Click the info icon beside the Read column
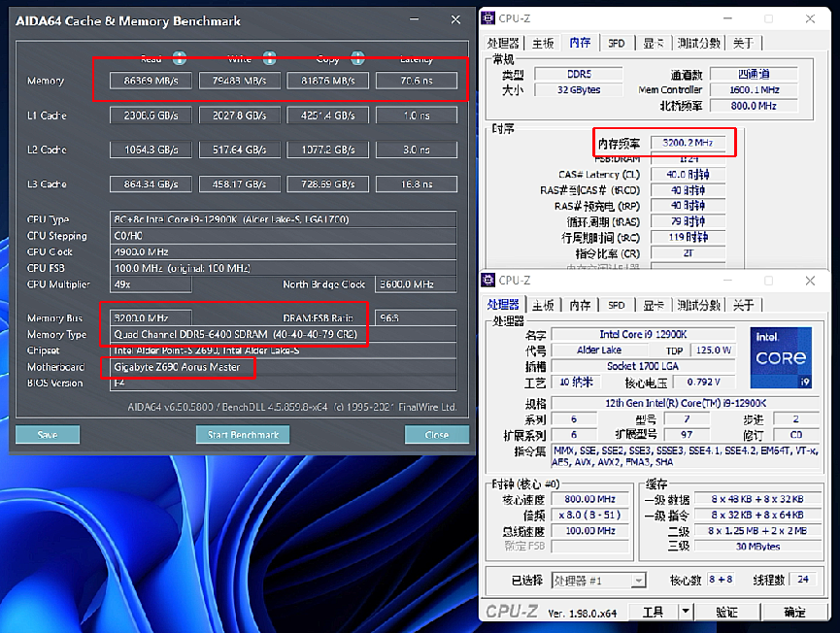The height and width of the screenshot is (633, 840). (x=179, y=58)
